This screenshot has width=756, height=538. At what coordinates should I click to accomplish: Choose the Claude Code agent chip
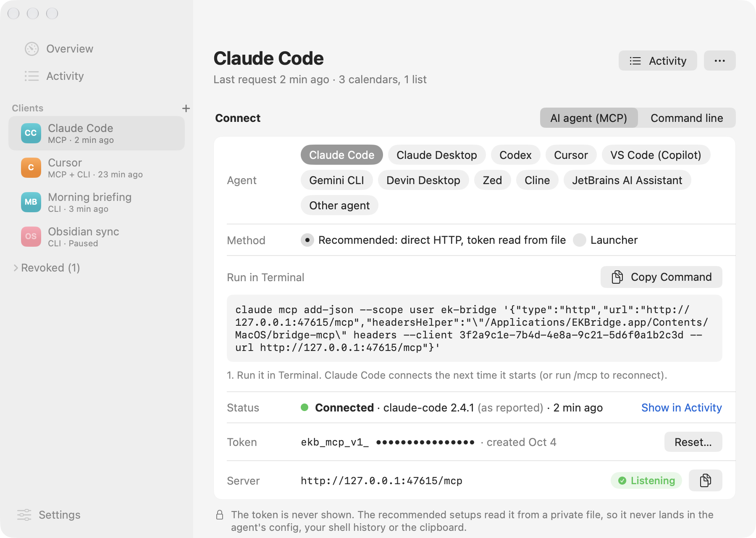click(342, 155)
